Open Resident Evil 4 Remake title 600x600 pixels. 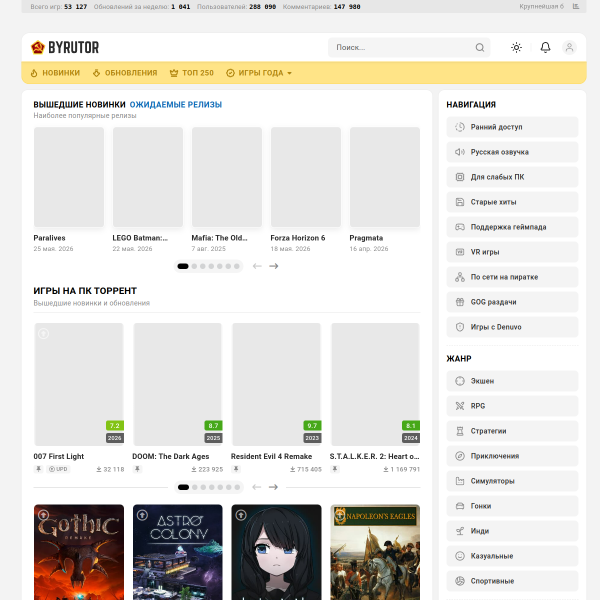271,457
